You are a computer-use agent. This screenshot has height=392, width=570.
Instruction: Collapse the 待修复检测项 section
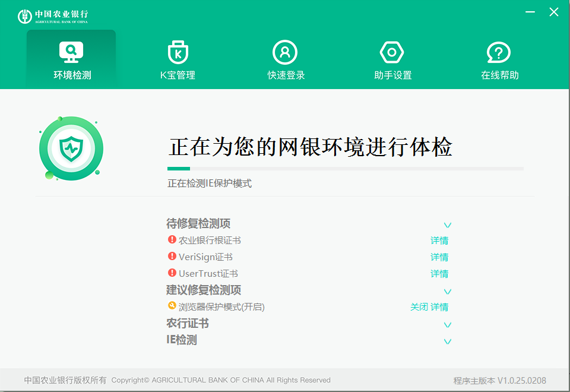[447, 225]
